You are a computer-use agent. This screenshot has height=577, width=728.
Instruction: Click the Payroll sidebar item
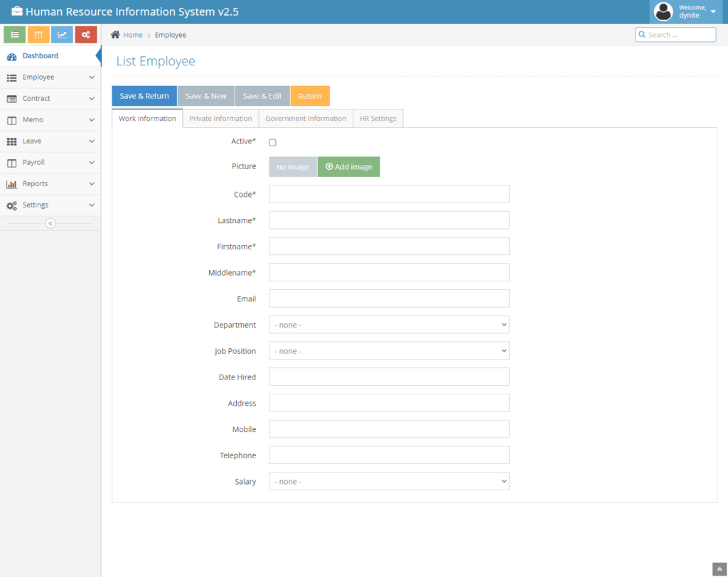pos(50,163)
